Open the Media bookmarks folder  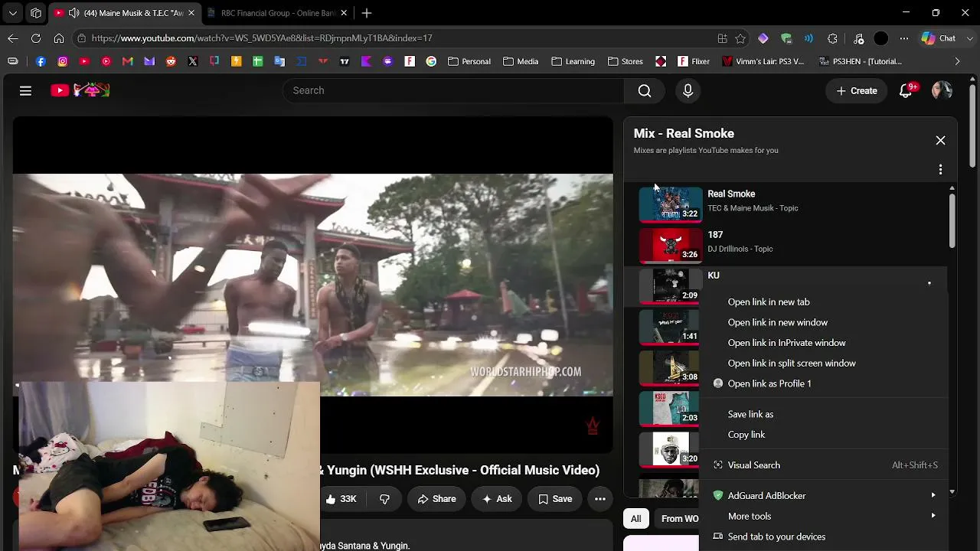(521, 61)
